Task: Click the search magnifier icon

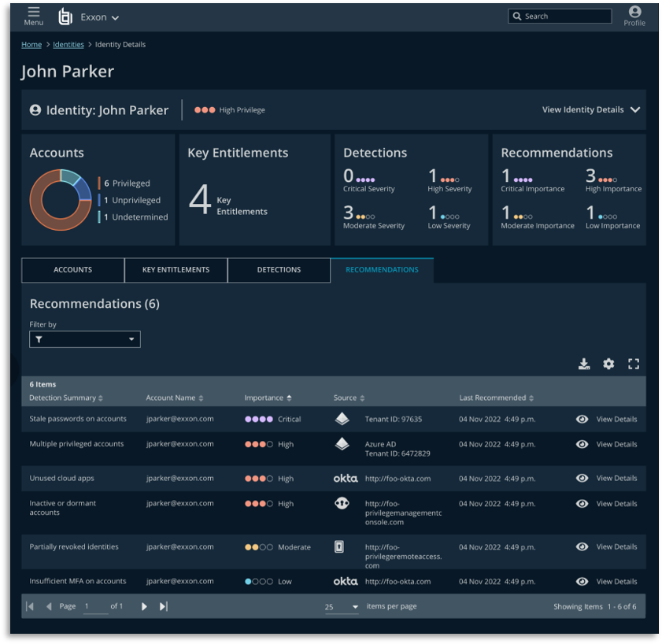Action: click(x=517, y=16)
